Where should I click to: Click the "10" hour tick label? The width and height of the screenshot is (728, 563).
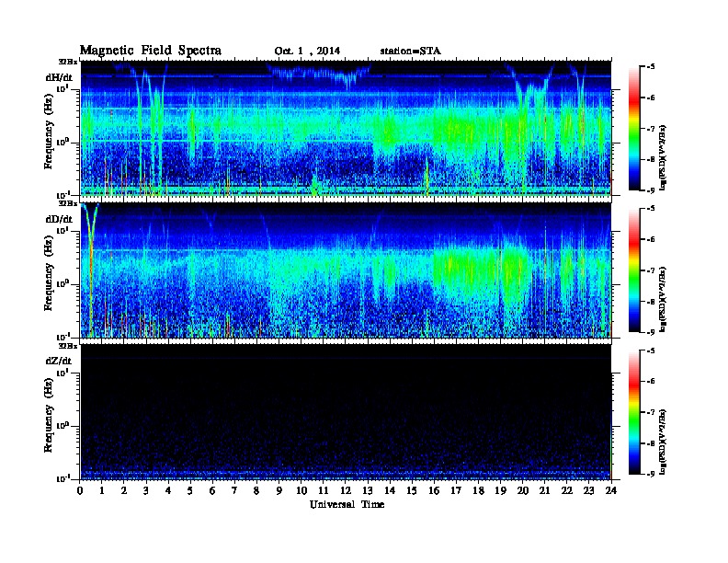pyautogui.click(x=301, y=491)
